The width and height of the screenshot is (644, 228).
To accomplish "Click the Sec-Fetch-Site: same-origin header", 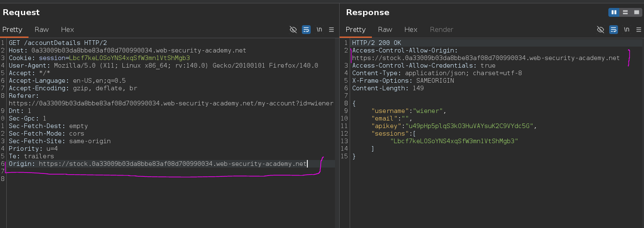I will (60, 141).
